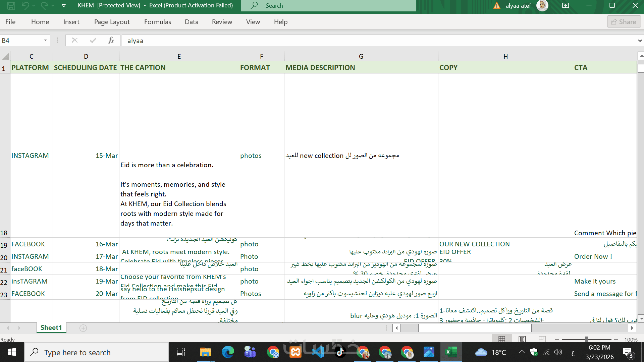Image resolution: width=644 pixels, height=362 pixels.
Task: Open the Page Layout ribbon tab
Action: click(x=112, y=22)
